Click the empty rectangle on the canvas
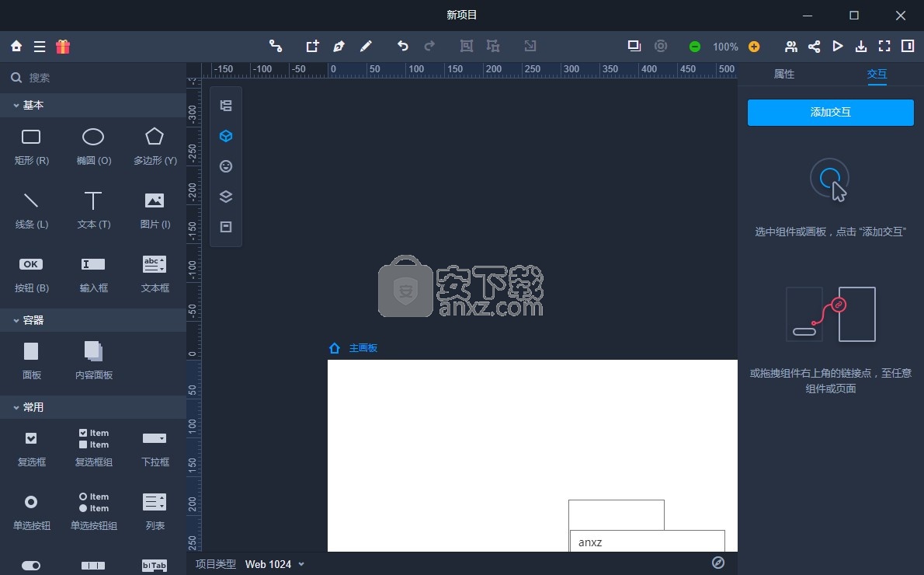This screenshot has height=575, width=924. tap(617, 515)
